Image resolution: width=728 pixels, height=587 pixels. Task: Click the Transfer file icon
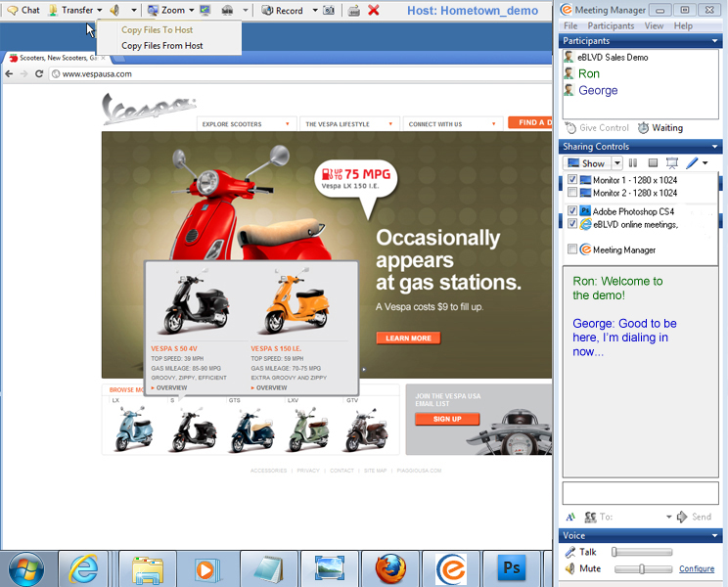tap(54, 10)
